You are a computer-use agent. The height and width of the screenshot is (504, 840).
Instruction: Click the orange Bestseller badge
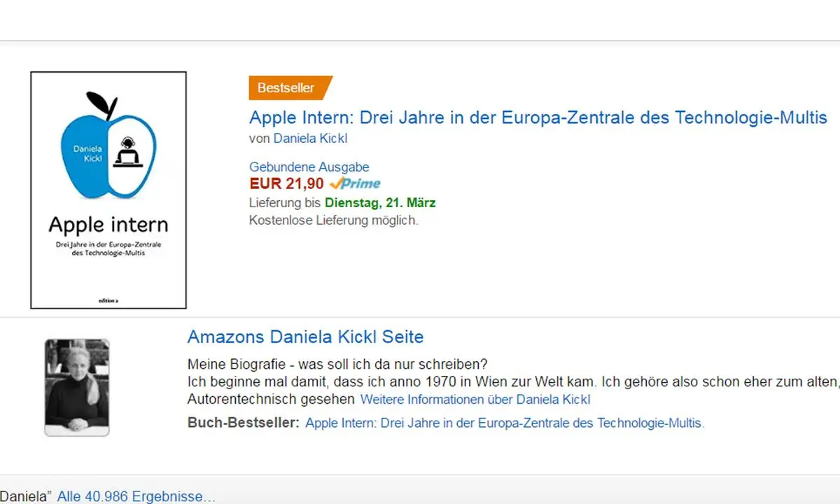pos(286,88)
